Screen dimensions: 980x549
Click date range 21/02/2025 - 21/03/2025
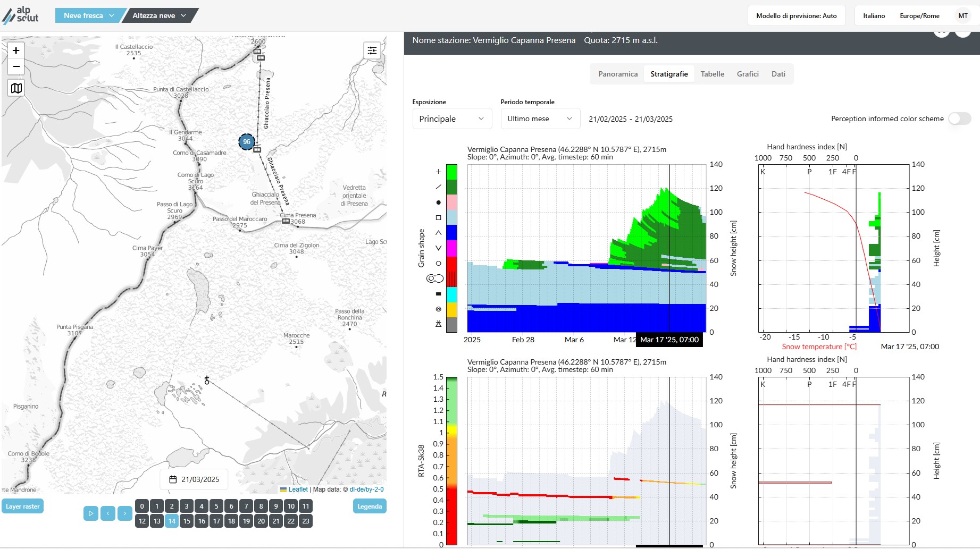tap(631, 119)
